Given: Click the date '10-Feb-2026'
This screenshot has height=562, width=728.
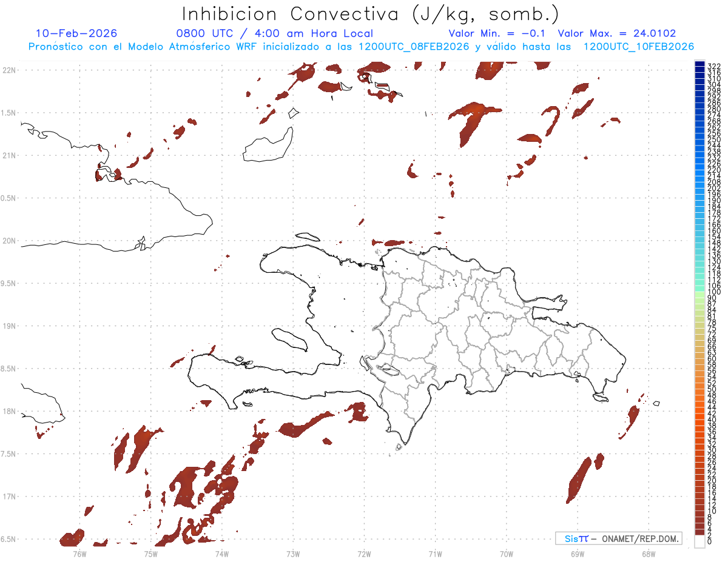Looking at the screenshot, I should pyautogui.click(x=76, y=33).
